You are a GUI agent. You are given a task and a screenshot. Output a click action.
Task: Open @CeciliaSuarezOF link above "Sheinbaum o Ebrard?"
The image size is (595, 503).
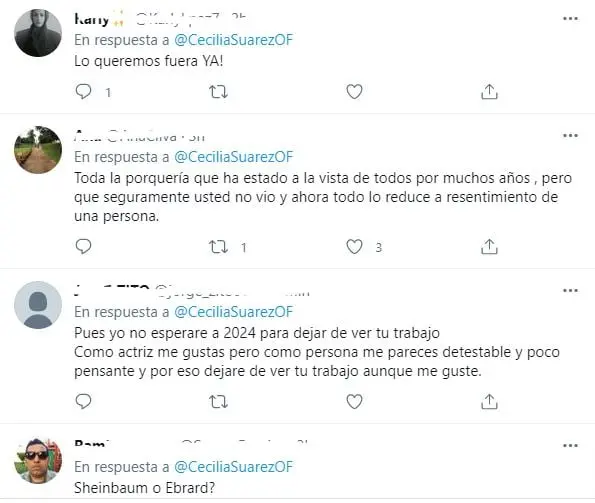[233, 467]
